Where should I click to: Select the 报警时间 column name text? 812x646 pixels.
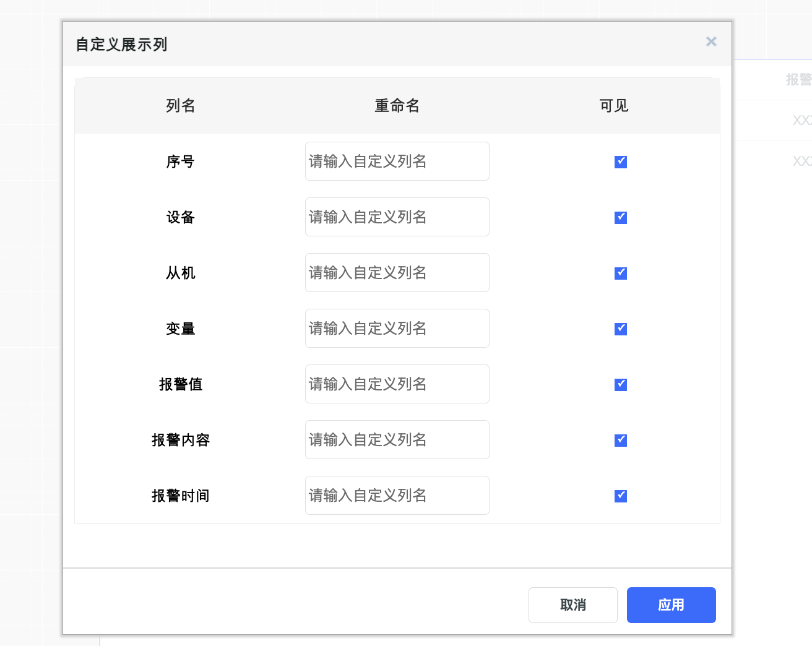tap(181, 496)
